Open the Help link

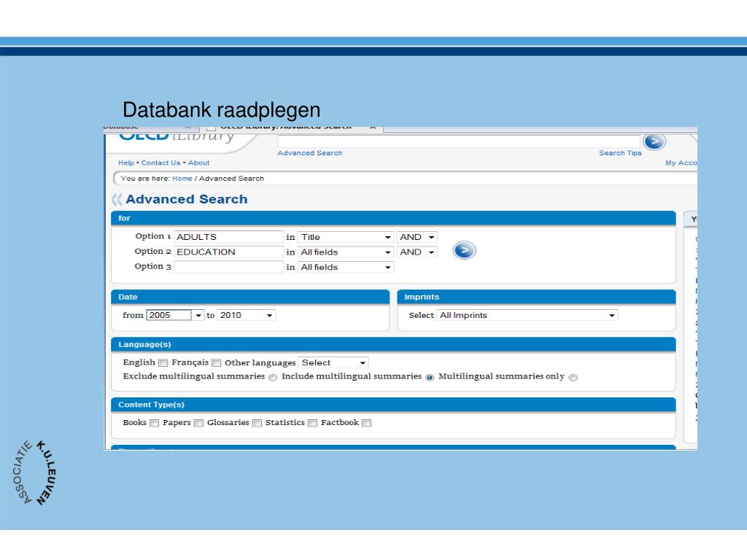point(126,163)
